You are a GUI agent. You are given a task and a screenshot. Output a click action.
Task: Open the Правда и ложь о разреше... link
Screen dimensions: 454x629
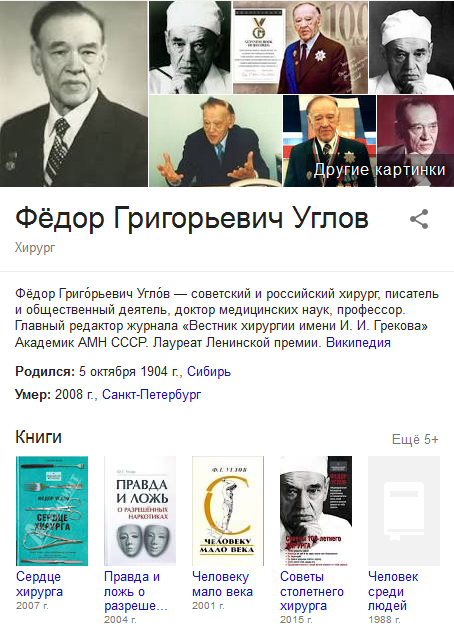click(x=136, y=591)
